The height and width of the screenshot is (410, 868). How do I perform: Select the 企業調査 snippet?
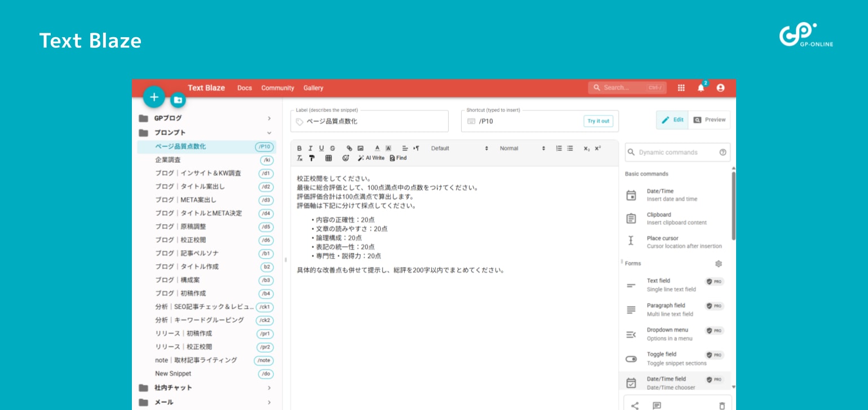pyautogui.click(x=206, y=160)
